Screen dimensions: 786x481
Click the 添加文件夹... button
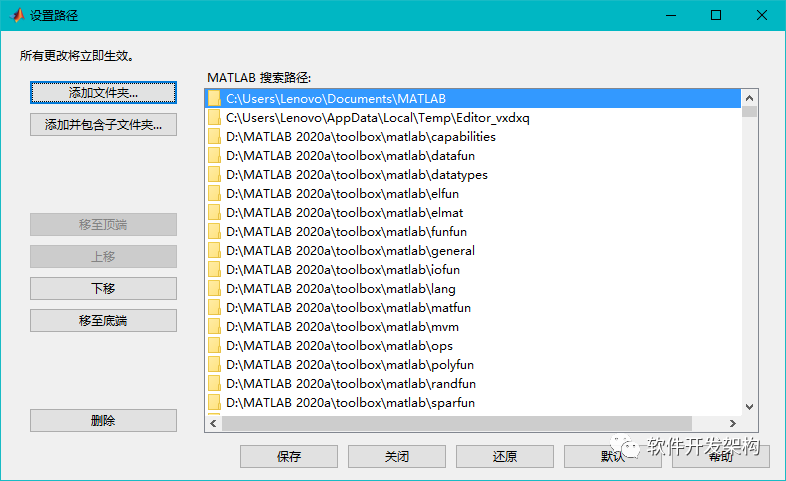[x=103, y=93]
